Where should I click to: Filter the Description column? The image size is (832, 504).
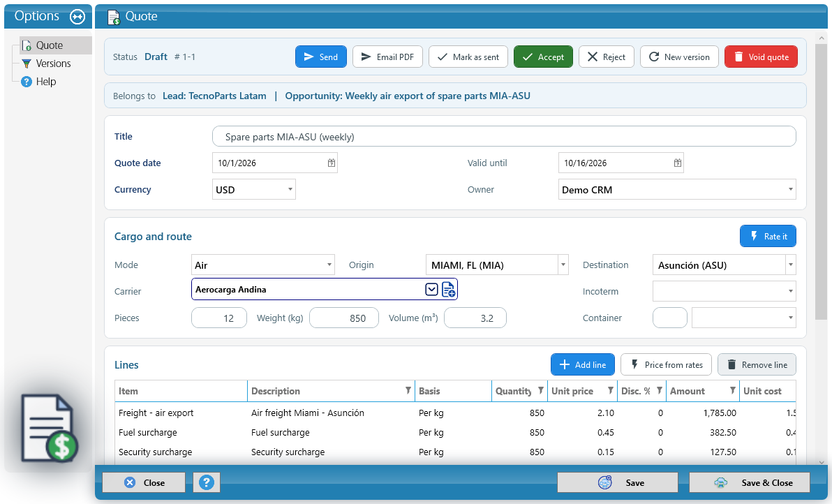pos(408,390)
